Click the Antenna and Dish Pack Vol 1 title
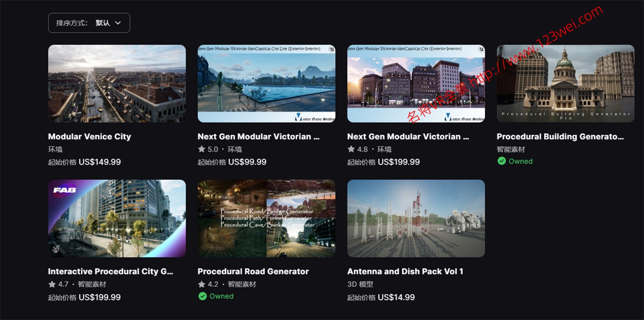The width and height of the screenshot is (644, 320). point(405,271)
